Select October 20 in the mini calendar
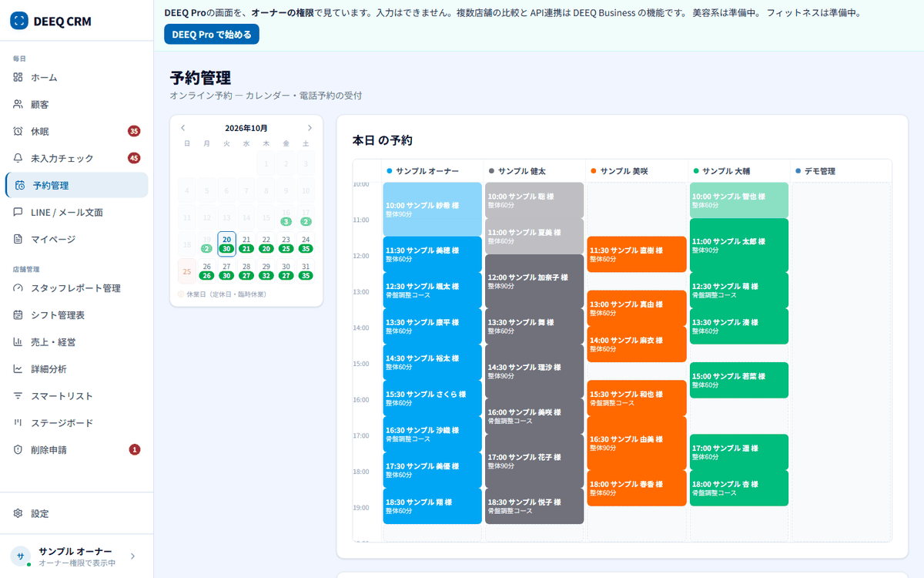The image size is (924, 578). 226,243
